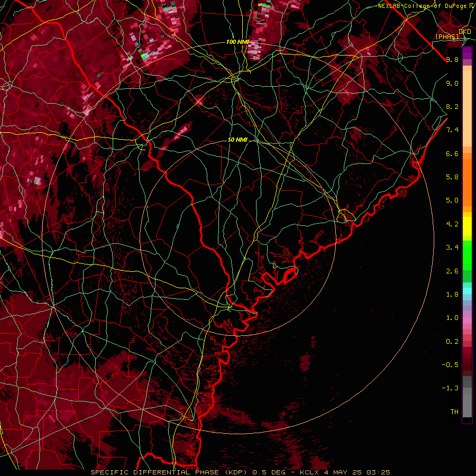Click the 6.6 value on the color scale
The width and height of the screenshot is (476, 476).
[x=452, y=153]
